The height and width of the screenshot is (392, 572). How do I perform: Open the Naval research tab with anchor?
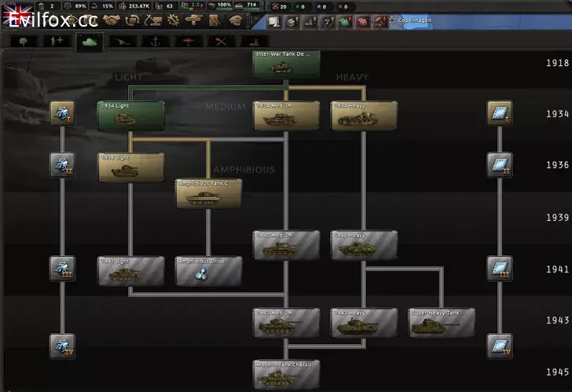click(x=155, y=40)
